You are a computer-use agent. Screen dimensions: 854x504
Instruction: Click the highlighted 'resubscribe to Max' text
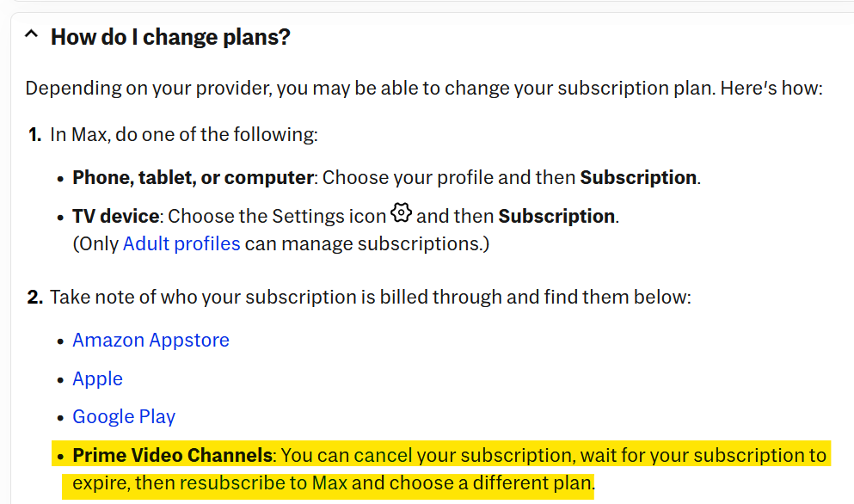pyautogui.click(x=263, y=482)
